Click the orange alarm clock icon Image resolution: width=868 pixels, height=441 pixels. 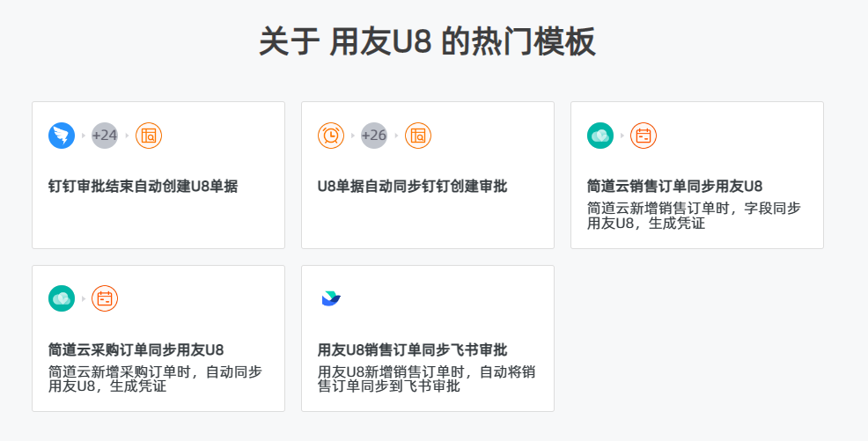(x=331, y=136)
